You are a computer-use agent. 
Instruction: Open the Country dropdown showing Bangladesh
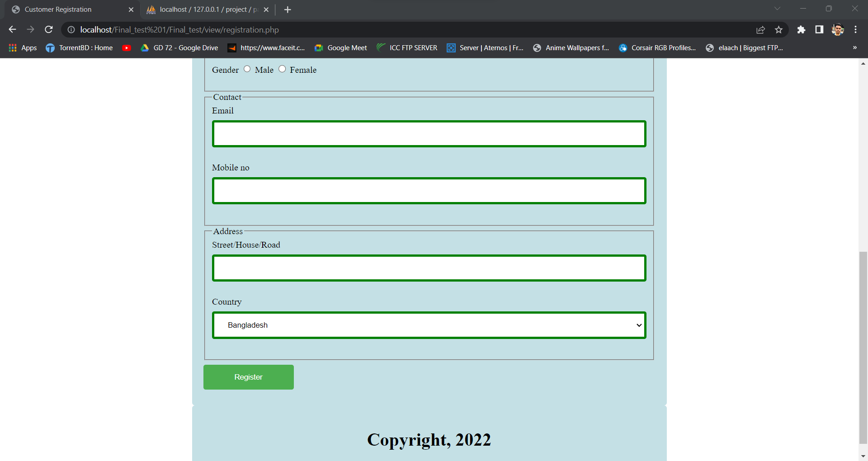pos(429,325)
